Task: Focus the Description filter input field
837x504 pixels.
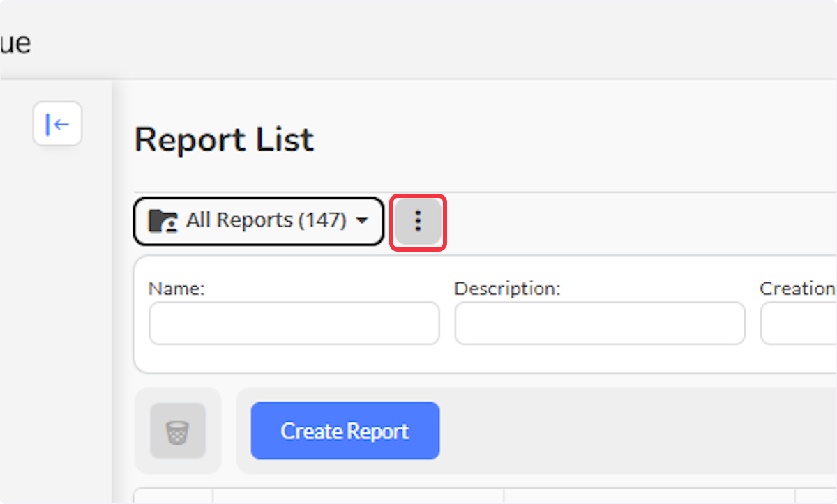Action: [x=600, y=323]
